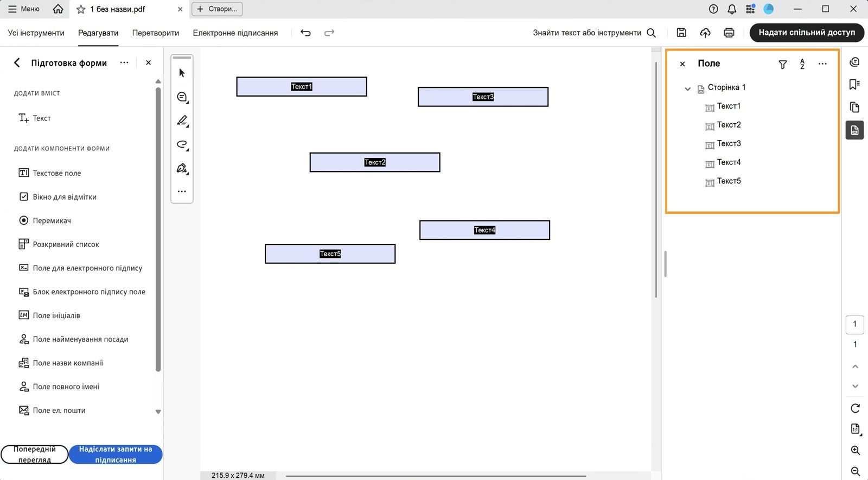Open more tools in the floating toolbar
The height and width of the screenshot is (480, 868).
click(182, 191)
